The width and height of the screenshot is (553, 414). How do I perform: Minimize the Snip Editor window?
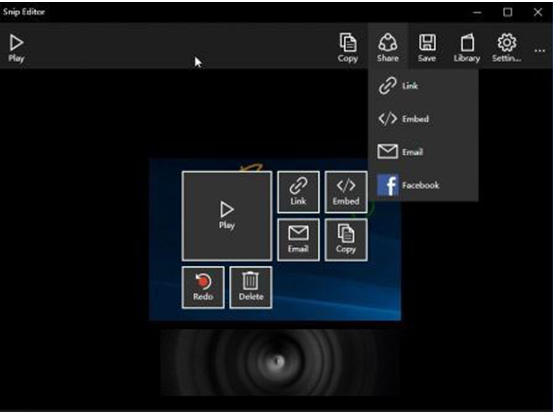coord(477,12)
